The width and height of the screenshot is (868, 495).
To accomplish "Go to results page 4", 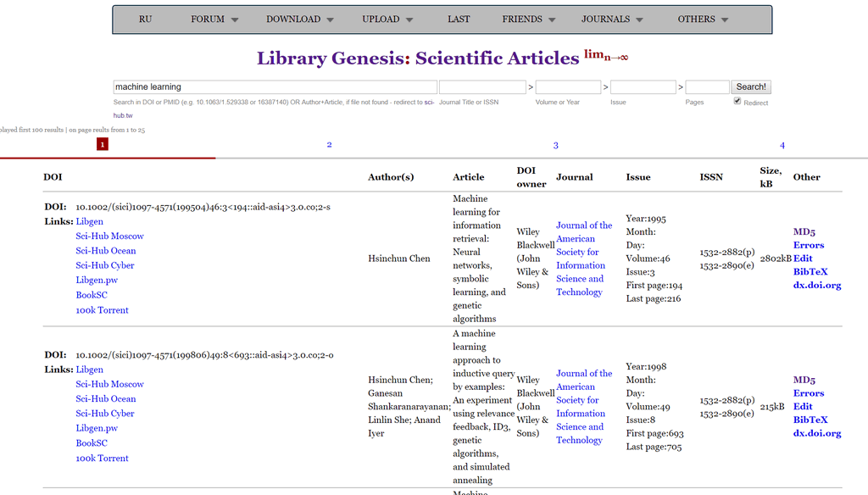I will click(x=782, y=146).
